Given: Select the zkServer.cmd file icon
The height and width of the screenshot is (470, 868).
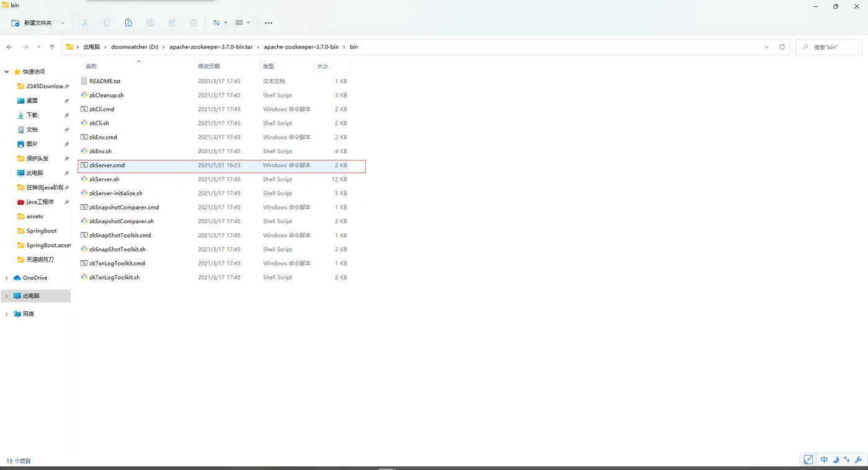Looking at the screenshot, I should [x=84, y=166].
